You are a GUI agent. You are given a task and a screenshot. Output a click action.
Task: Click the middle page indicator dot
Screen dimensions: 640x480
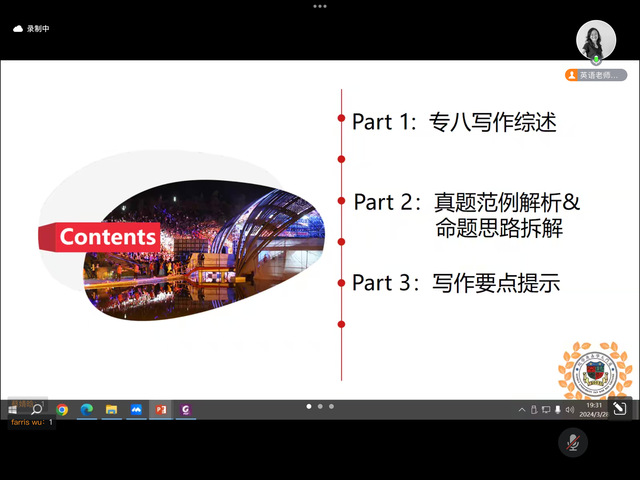pyautogui.click(x=320, y=406)
